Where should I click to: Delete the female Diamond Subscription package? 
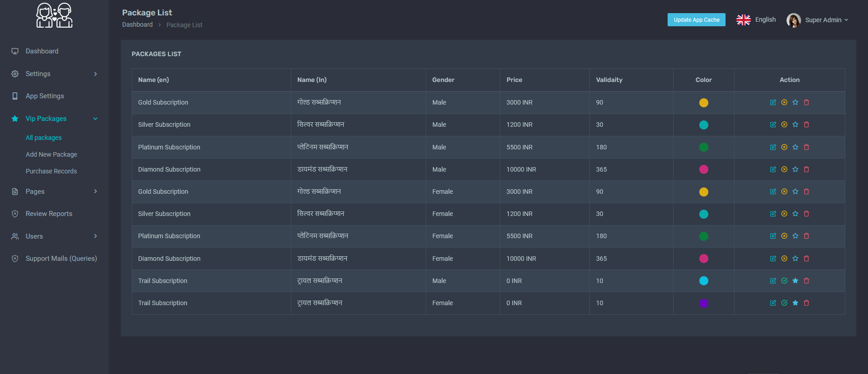click(806, 259)
